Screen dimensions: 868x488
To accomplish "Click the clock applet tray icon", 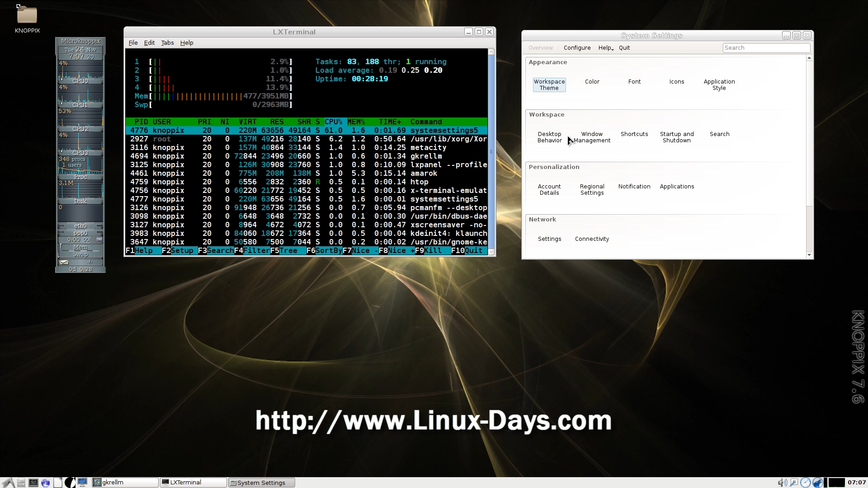I will (x=806, y=483).
